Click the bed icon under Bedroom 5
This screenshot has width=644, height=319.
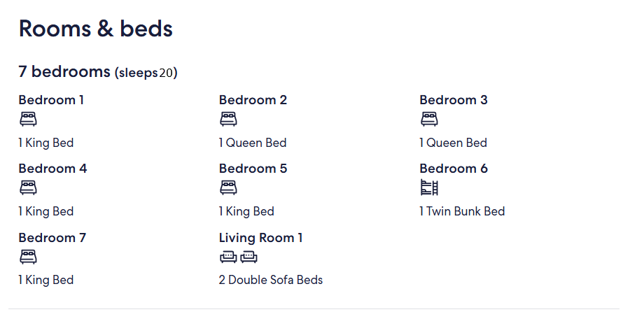coord(228,188)
